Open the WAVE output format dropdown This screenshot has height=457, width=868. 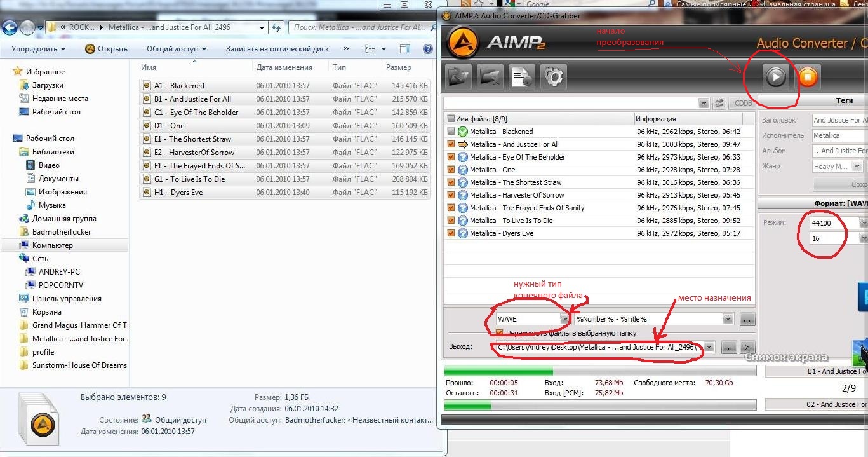coord(564,319)
